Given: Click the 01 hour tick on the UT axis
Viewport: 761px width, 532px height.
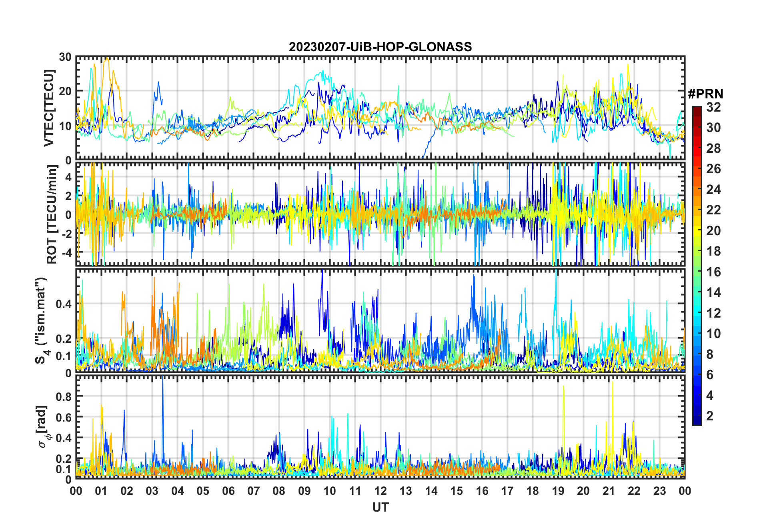Looking at the screenshot, I should click(101, 491).
